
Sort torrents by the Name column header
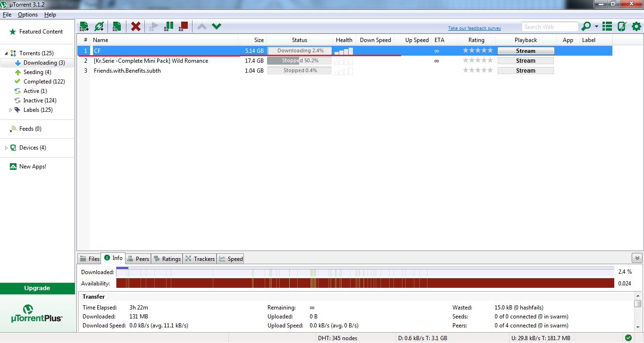[164, 40]
